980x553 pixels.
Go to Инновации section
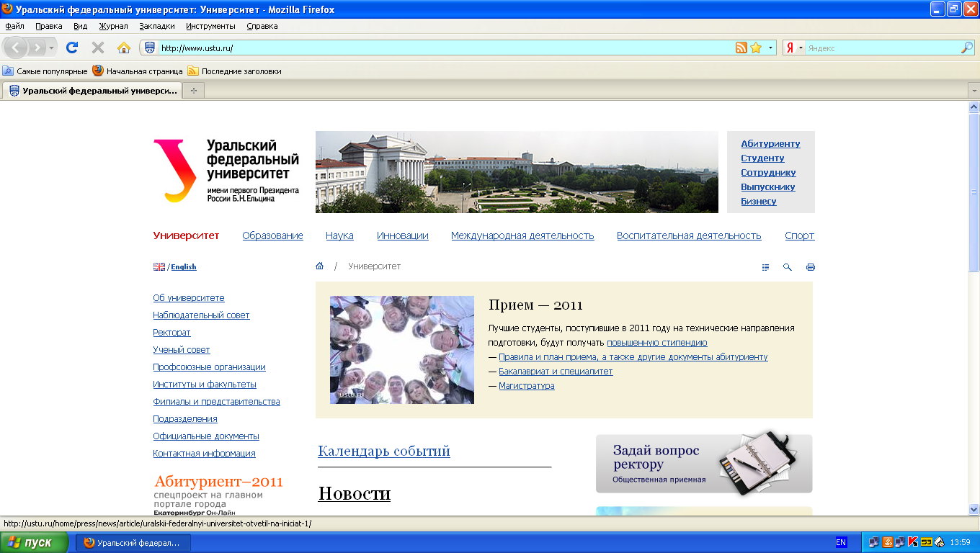point(403,235)
